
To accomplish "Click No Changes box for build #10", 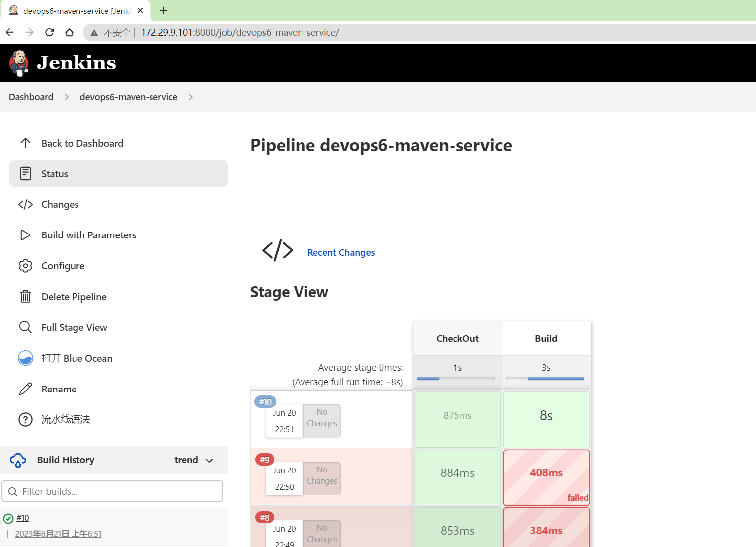I will [322, 421].
